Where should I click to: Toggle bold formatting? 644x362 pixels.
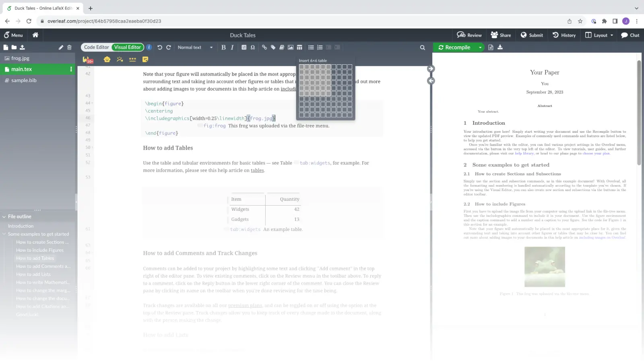coord(223,47)
